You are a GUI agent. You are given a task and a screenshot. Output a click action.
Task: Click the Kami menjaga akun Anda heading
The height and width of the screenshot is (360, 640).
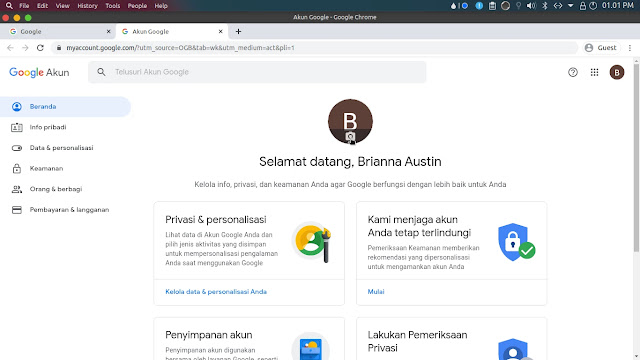pos(419,226)
